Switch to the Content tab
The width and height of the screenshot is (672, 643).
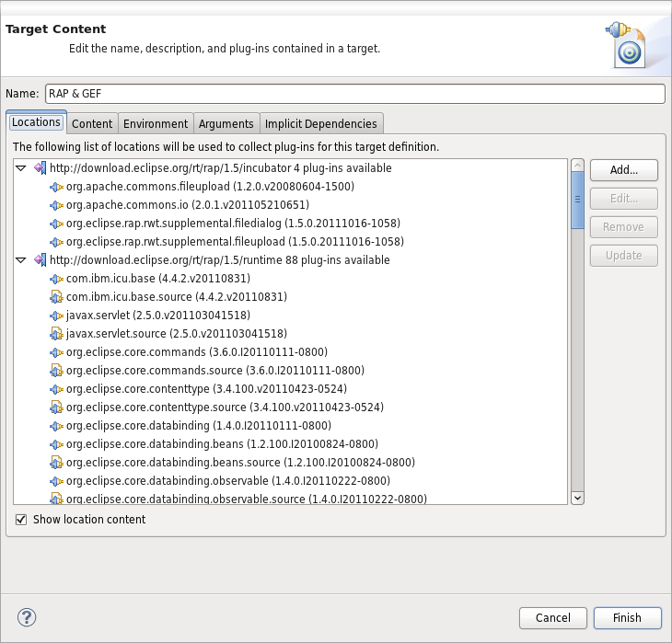(x=92, y=124)
